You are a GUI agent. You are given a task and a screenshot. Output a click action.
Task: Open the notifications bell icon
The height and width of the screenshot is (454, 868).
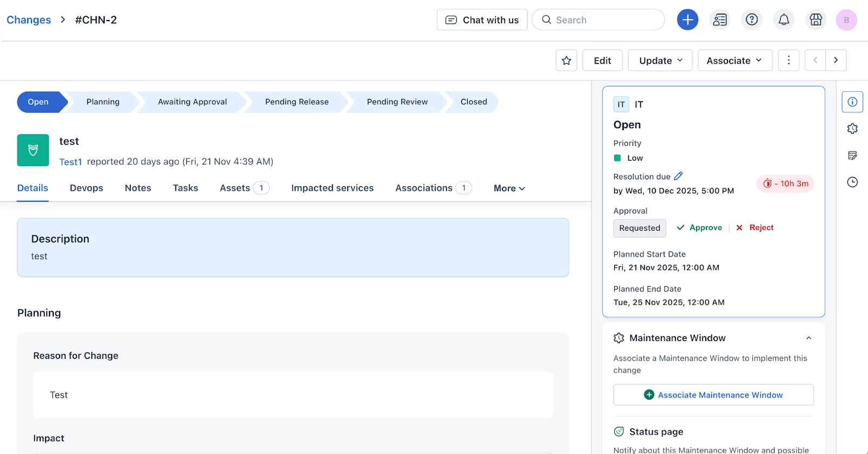click(x=784, y=20)
